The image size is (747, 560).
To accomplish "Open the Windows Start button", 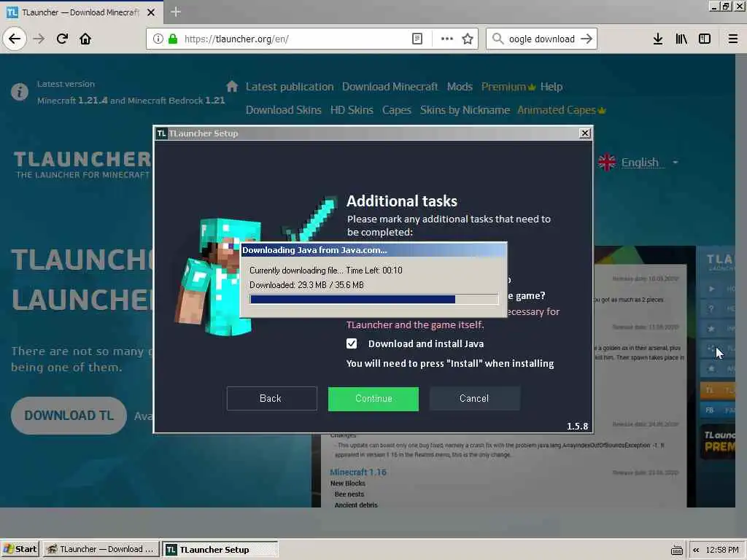I will click(20, 550).
